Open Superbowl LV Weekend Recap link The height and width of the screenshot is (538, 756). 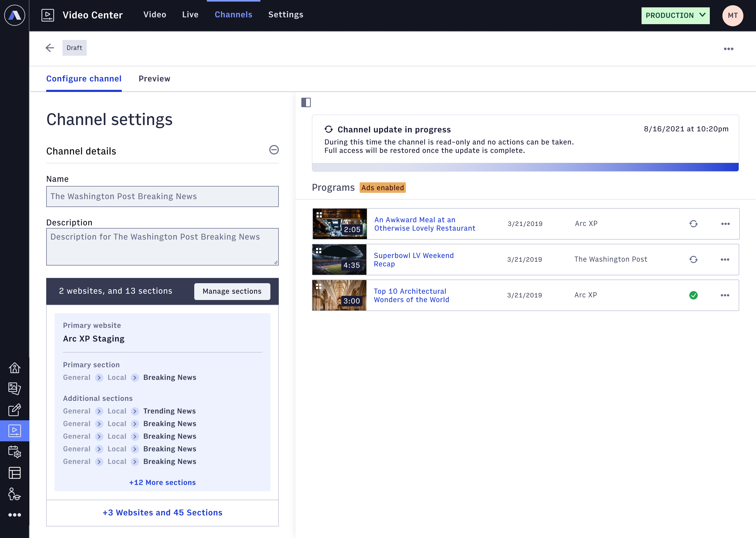[x=413, y=260]
